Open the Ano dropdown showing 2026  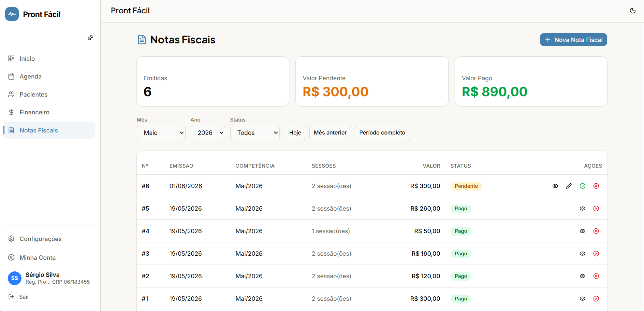click(208, 133)
